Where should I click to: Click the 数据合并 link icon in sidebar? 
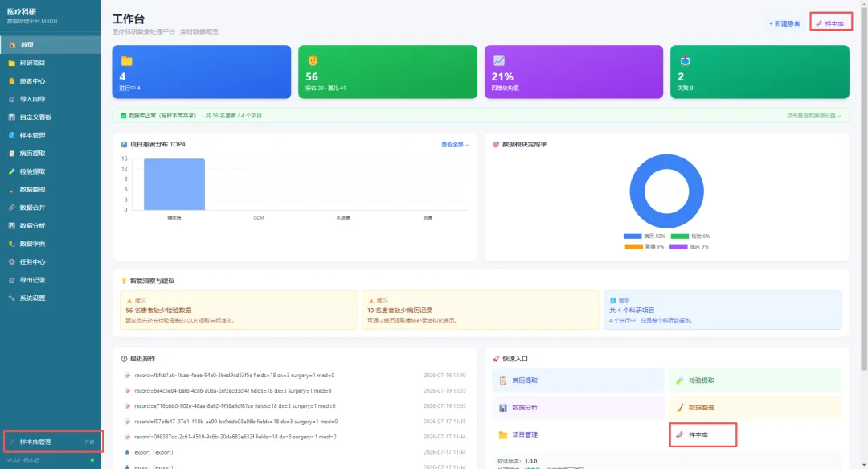[x=11, y=208]
